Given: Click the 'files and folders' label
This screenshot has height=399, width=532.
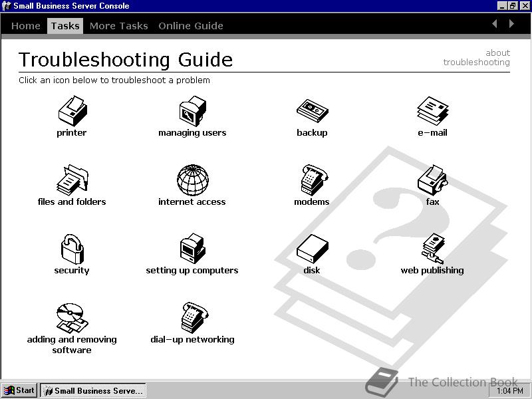Looking at the screenshot, I should (x=72, y=202).
